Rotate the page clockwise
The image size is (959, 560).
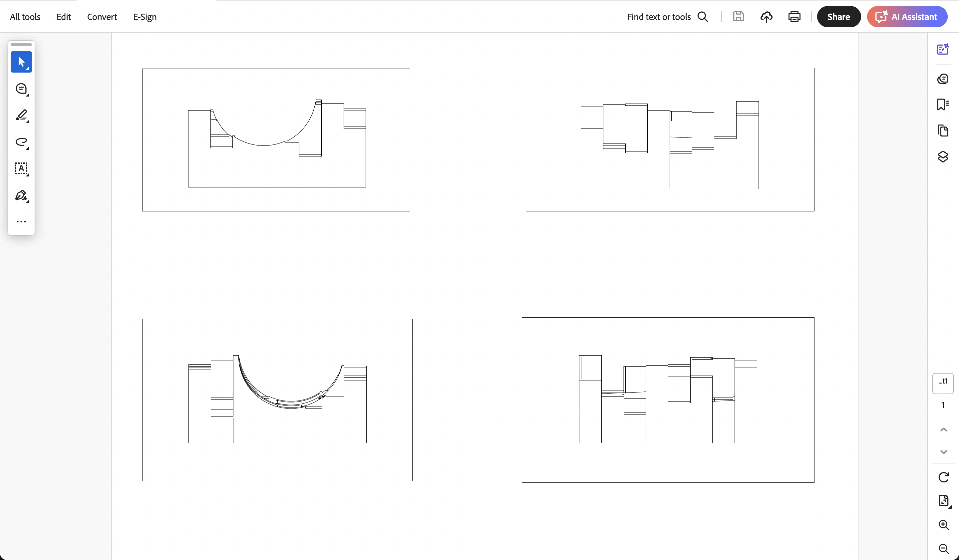[x=943, y=477]
